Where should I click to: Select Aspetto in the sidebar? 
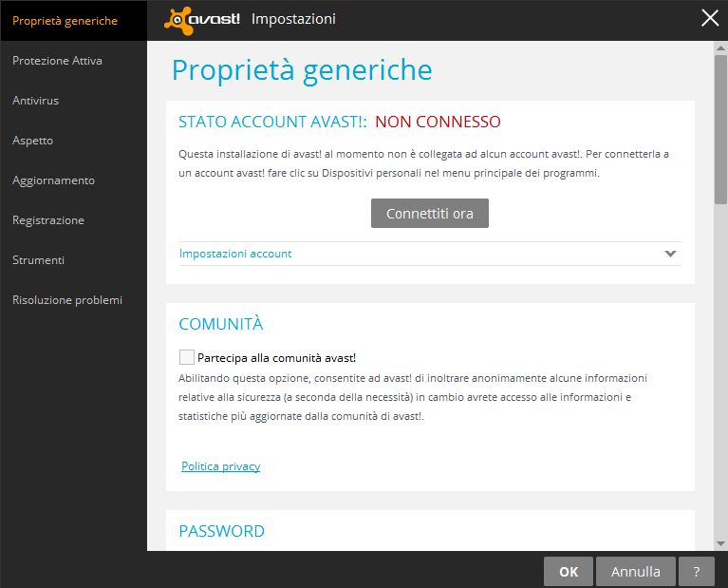[x=33, y=141]
